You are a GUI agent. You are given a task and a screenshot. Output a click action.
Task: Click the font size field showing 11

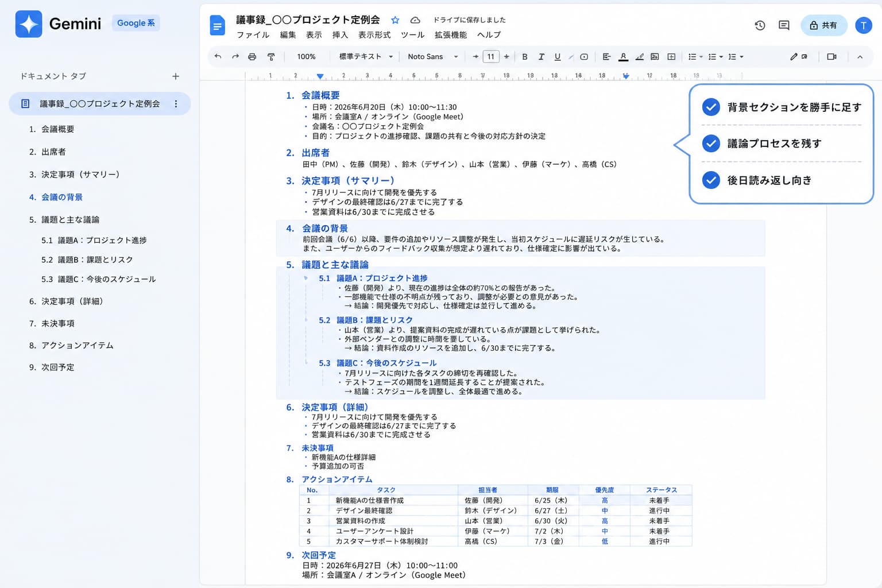click(490, 57)
